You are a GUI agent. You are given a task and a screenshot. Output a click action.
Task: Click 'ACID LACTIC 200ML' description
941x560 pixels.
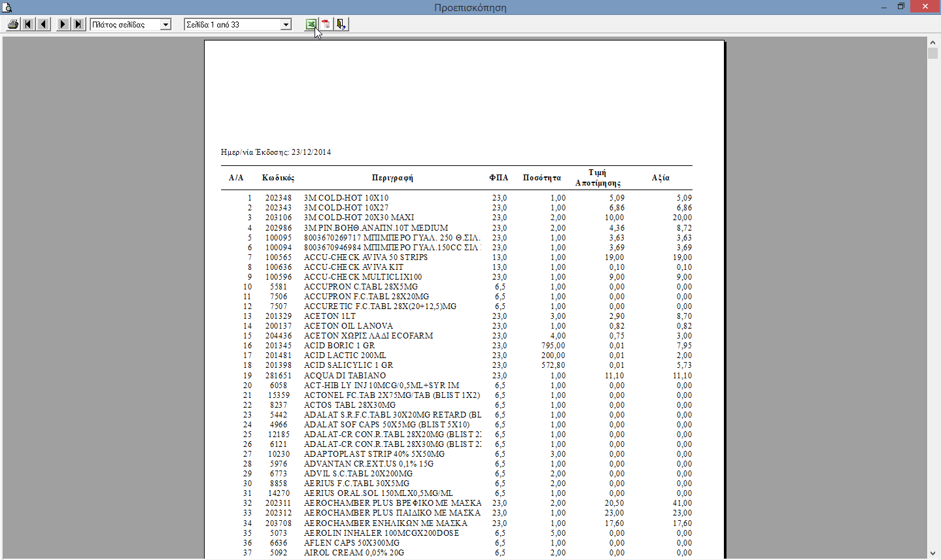pos(345,355)
